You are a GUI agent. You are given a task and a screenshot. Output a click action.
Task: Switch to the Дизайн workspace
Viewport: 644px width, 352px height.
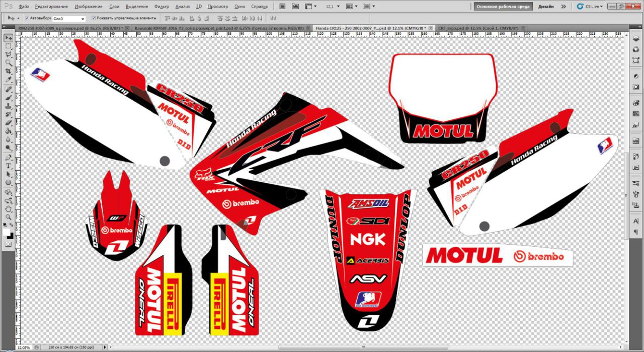tap(546, 7)
